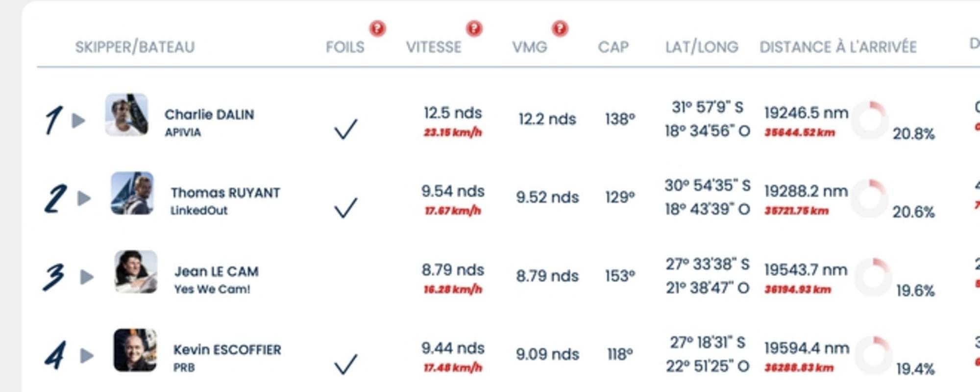Open Thomas RUYANT's skipper photo

click(132, 193)
